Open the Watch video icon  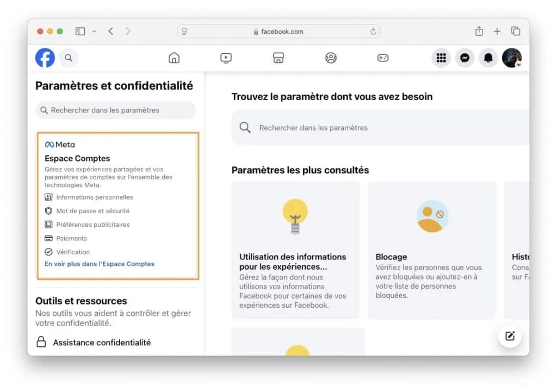pos(226,58)
